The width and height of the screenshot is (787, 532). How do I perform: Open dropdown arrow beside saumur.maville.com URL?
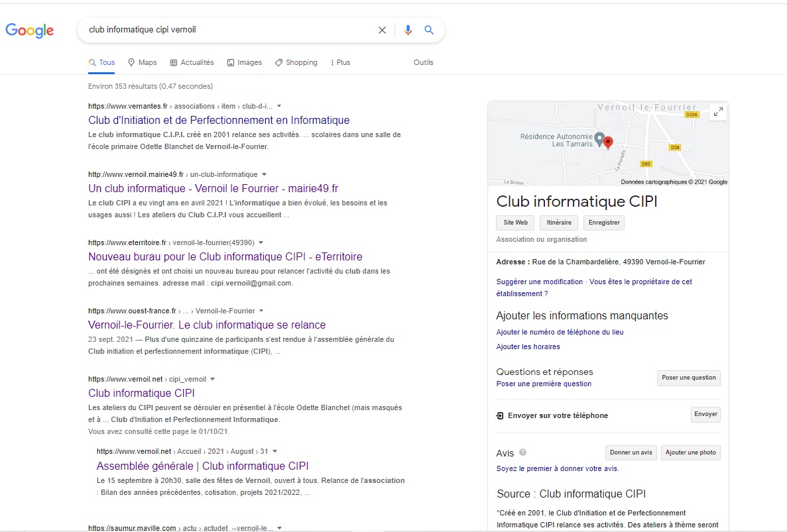pos(280,528)
